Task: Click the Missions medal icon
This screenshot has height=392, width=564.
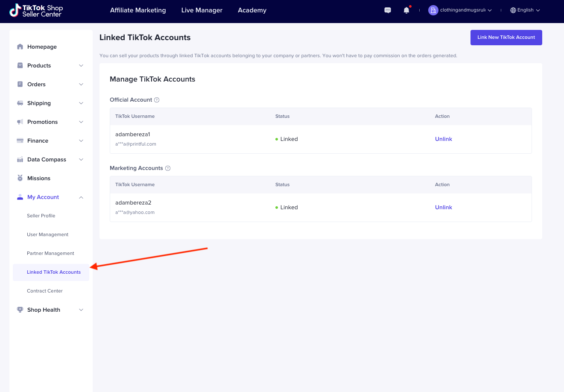Action: pos(20,178)
